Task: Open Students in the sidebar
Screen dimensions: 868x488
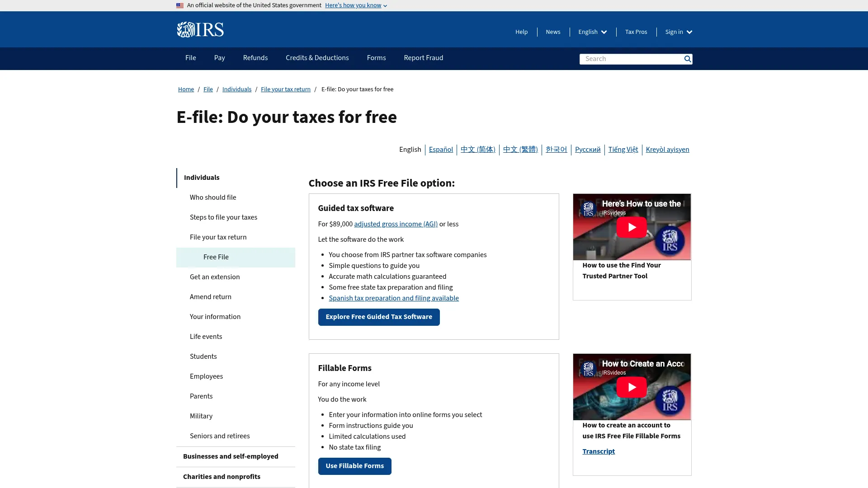Action: tap(236, 357)
